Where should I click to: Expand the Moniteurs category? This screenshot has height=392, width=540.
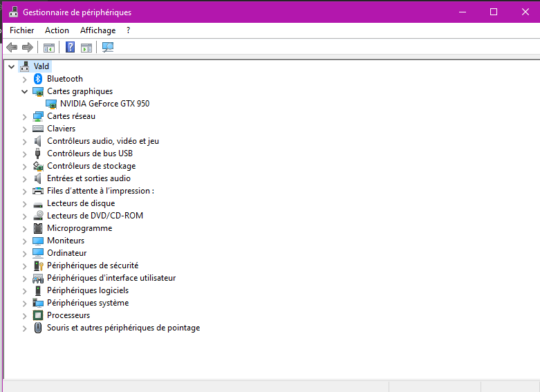click(24, 241)
